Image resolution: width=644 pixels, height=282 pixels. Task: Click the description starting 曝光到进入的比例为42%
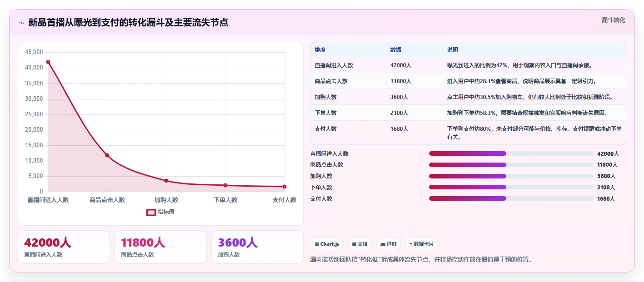pos(519,65)
